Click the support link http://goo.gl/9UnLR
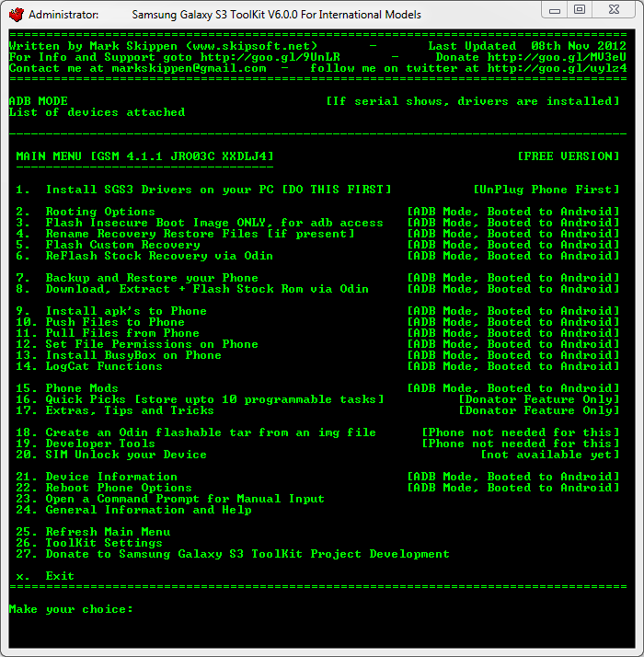Screen dimensions: 644x657 point(270,57)
